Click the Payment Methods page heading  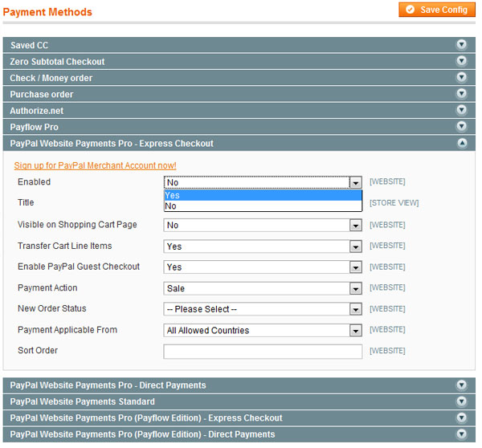tap(47, 12)
